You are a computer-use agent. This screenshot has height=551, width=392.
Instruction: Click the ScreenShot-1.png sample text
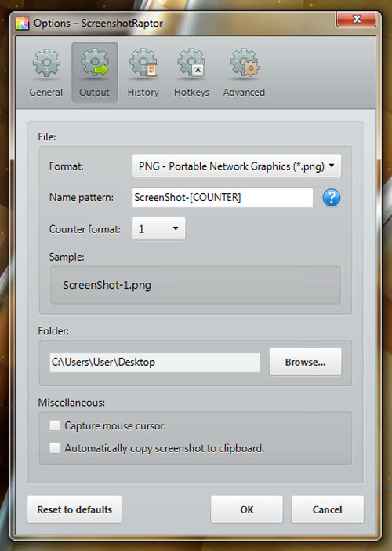(107, 285)
